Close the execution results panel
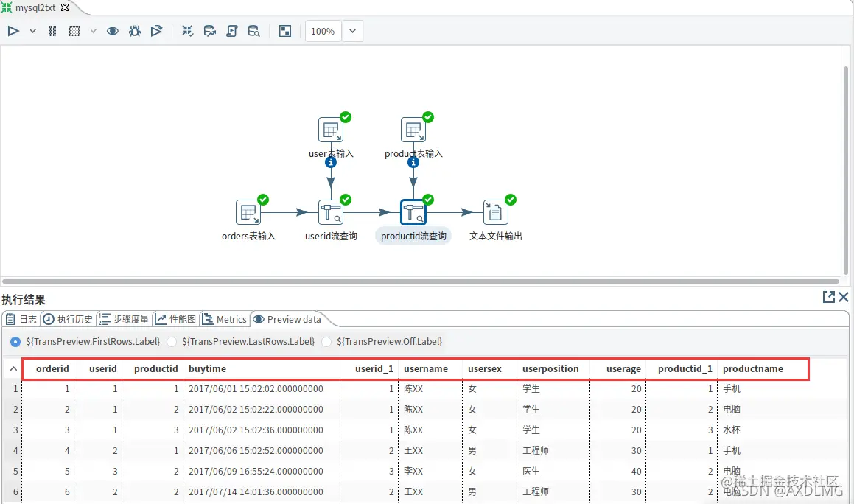 coord(844,297)
